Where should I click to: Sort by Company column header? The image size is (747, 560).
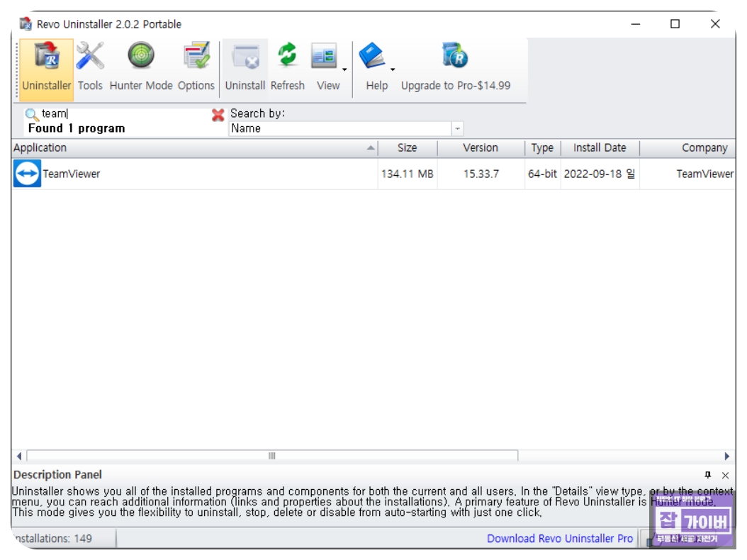click(687, 147)
